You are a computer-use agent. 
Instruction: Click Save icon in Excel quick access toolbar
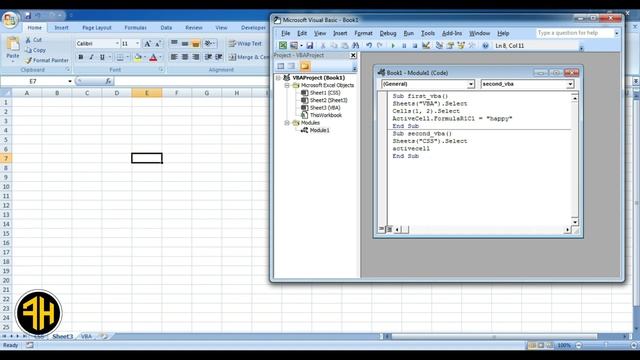pos(28,16)
